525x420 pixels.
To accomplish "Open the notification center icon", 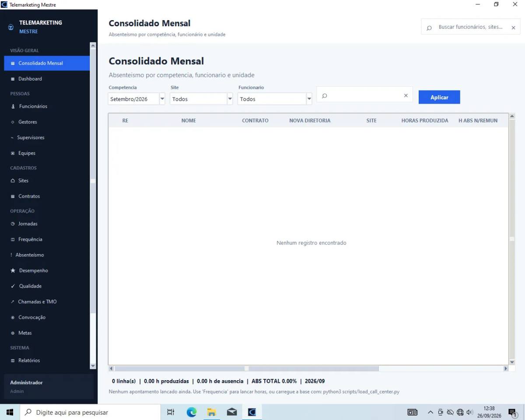I will click(513, 412).
